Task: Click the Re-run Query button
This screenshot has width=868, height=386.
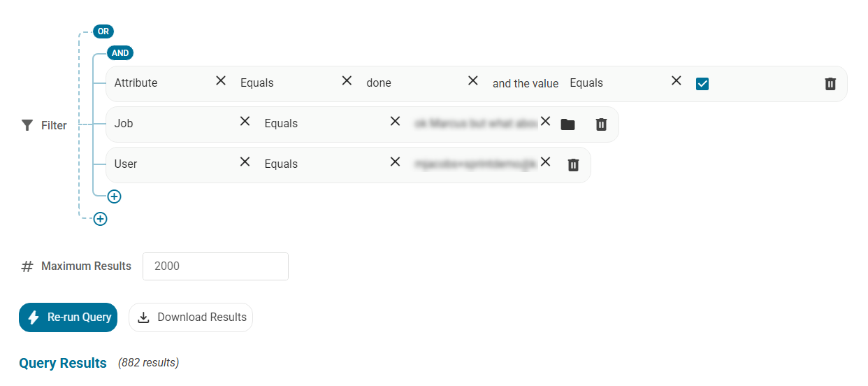Action: coord(68,317)
